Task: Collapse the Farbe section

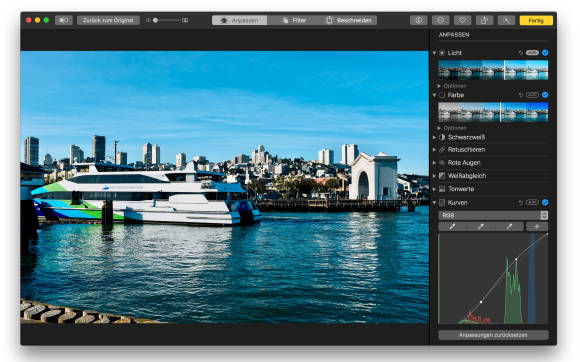Action: (x=434, y=95)
